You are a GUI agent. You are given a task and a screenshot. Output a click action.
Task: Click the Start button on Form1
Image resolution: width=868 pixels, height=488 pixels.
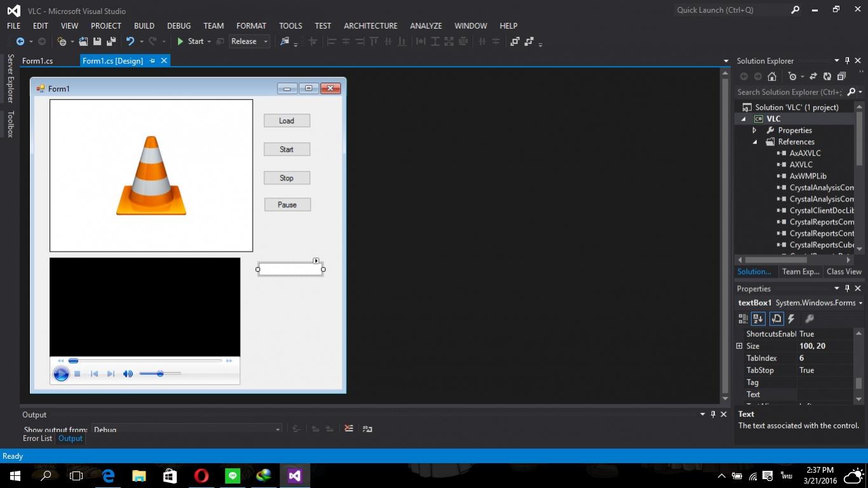(x=287, y=149)
